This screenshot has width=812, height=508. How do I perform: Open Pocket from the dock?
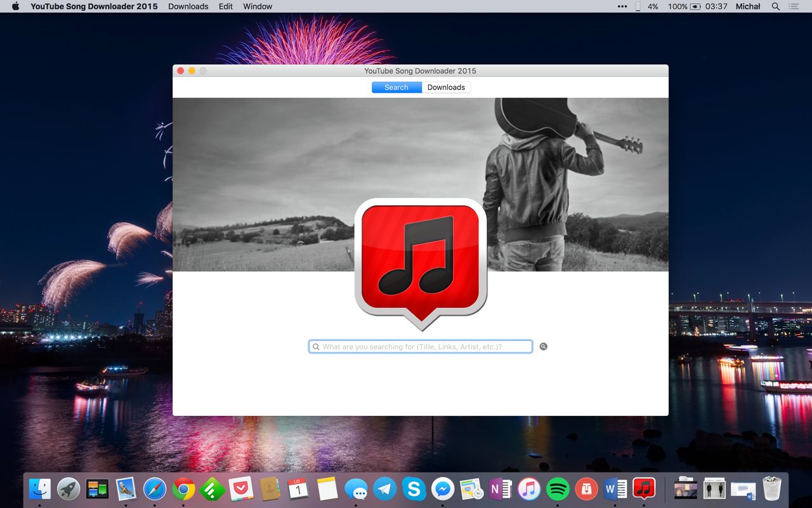click(x=241, y=488)
